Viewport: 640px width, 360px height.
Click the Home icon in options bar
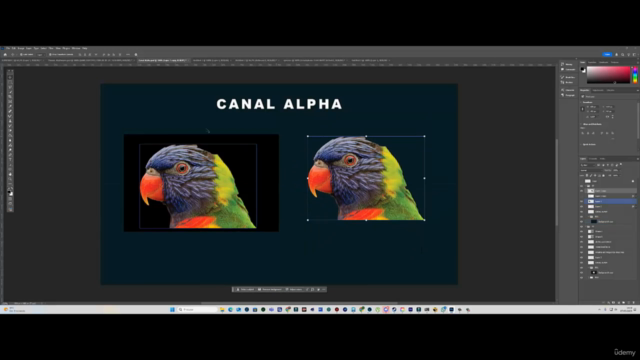tap(5, 54)
